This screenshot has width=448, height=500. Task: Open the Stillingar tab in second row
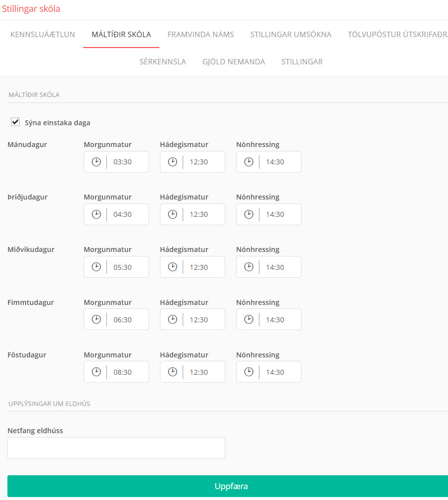click(x=301, y=61)
